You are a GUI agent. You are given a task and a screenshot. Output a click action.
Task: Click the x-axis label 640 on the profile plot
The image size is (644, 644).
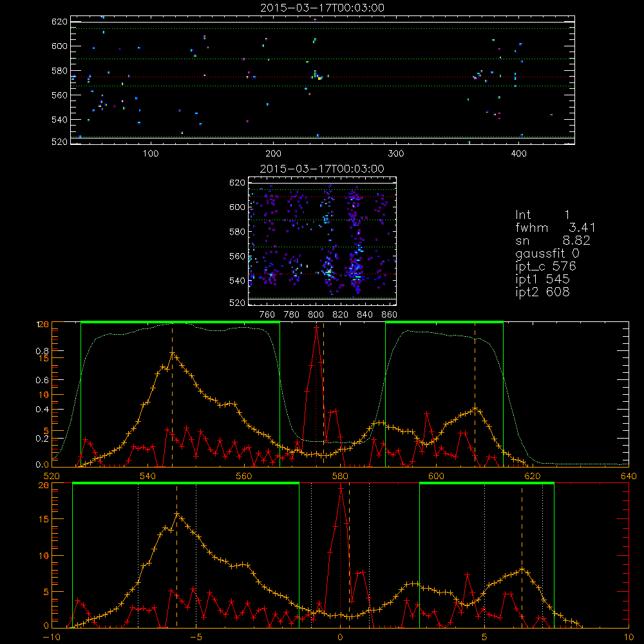[629, 476]
